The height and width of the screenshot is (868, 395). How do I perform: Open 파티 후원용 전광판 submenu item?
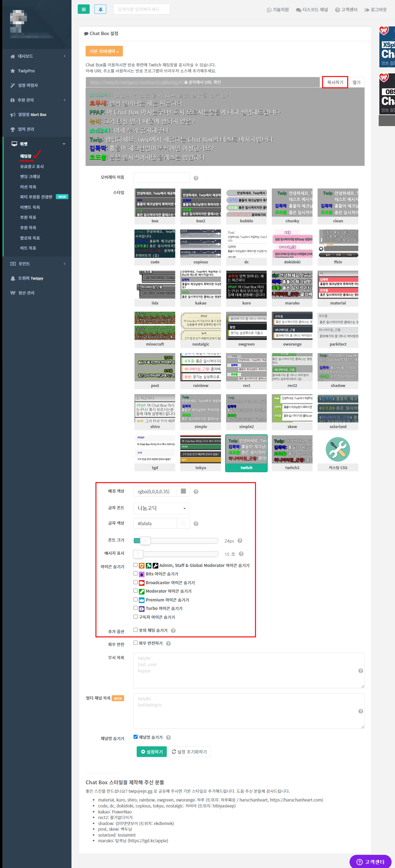36,197
